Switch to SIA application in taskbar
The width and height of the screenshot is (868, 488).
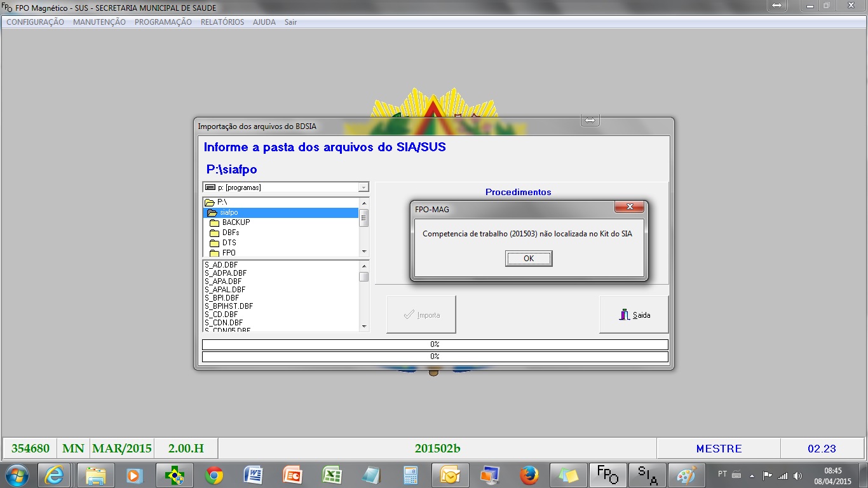(647, 475)
